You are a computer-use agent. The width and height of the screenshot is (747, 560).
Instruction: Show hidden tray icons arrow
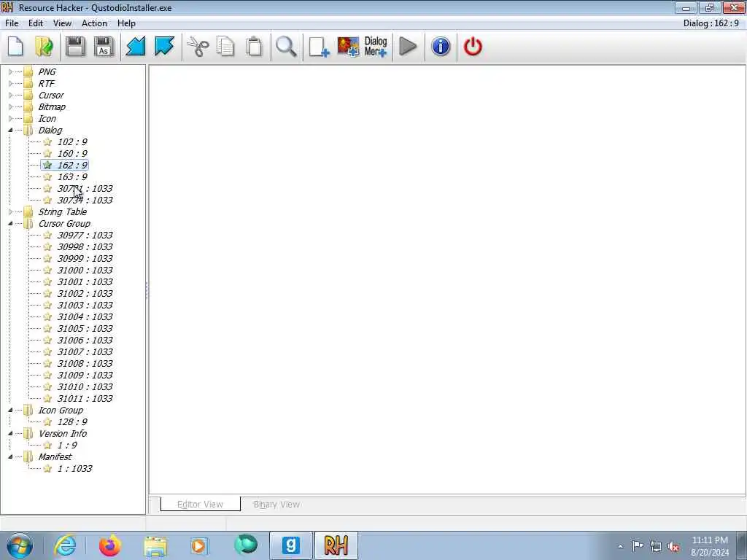(x=620, y=547)
